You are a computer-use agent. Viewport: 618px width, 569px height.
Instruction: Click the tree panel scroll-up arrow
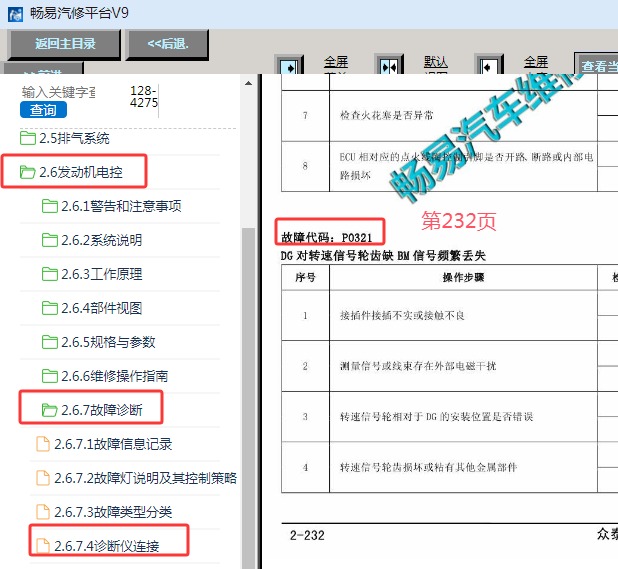[x=248, y=83]
